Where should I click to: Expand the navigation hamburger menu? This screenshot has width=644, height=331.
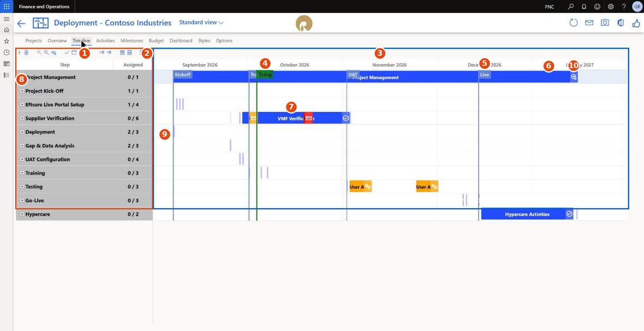pos(7,19)
